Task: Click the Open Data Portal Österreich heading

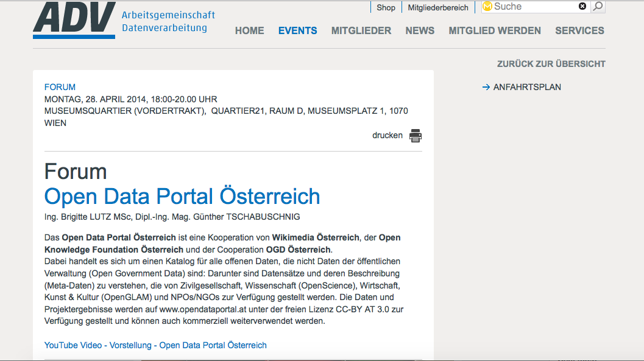Action: pos(182,197)
